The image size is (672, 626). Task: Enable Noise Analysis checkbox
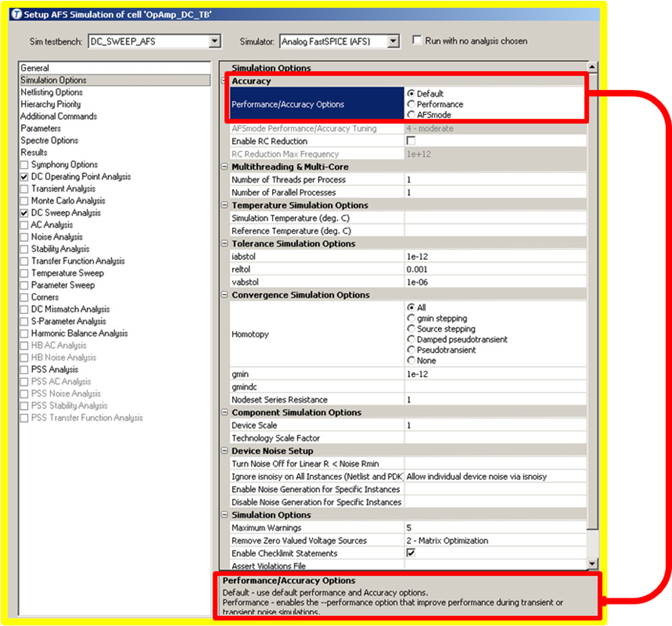tap(24, 236)
